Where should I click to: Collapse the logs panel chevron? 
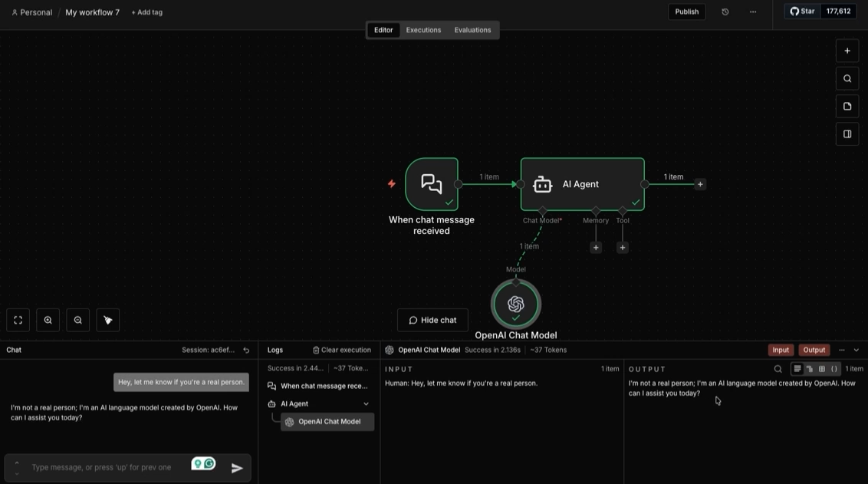[x=856, y=350]
